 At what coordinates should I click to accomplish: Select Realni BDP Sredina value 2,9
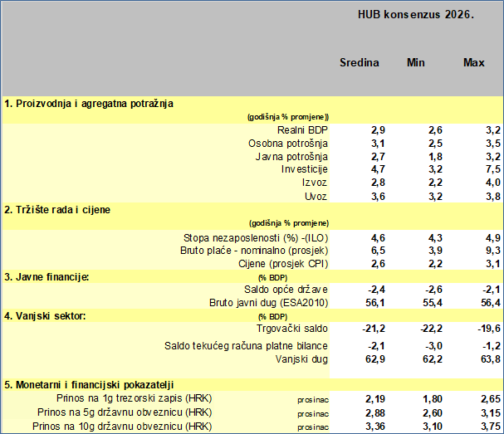point(378,129)
